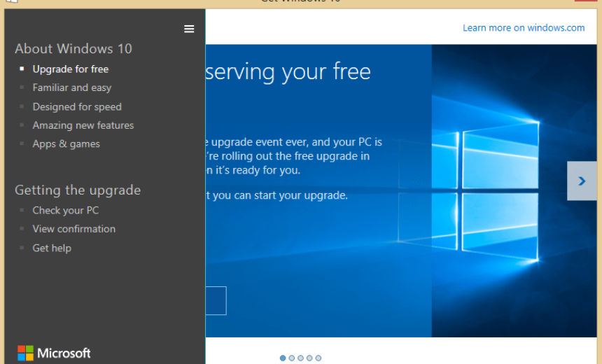Viewport: 602px width, 364px height.
Task: Jump to the fourth pagination dot
Action: tap(309, 358)
